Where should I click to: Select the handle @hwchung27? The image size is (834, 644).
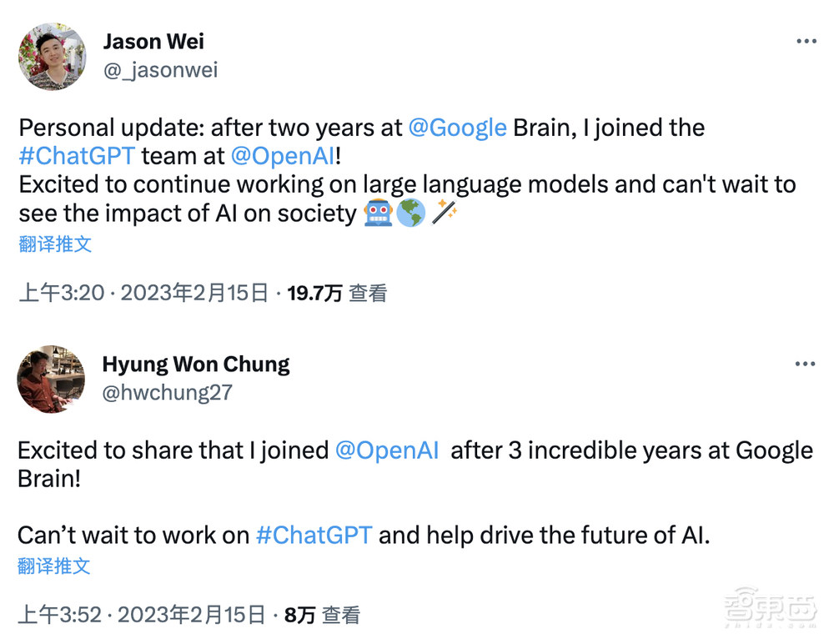pos(167,392)
